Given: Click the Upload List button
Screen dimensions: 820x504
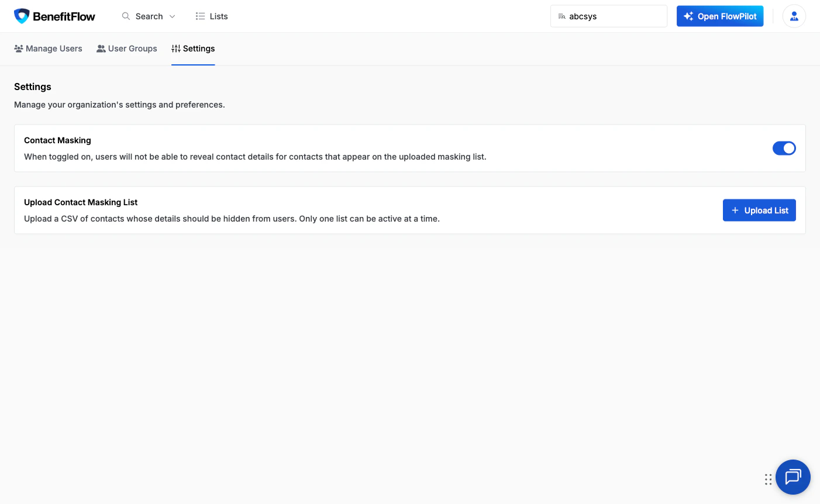Looking at the screenshot, I should click(759, 210).
